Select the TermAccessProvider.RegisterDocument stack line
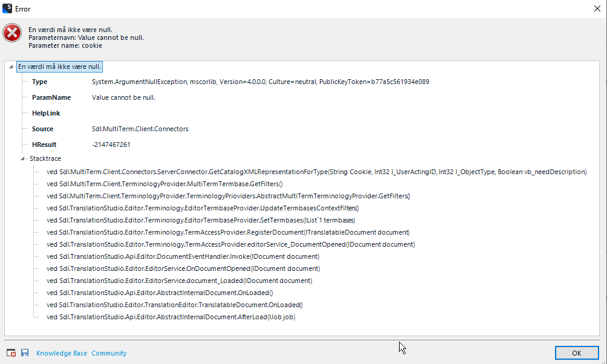Image resolution: width=607 pixels, height=364 pixels. [x=228, y=232]
